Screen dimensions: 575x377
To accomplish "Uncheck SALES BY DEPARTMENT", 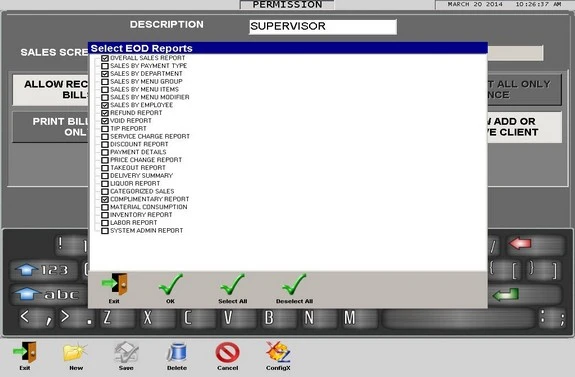I will coord(105,74).
